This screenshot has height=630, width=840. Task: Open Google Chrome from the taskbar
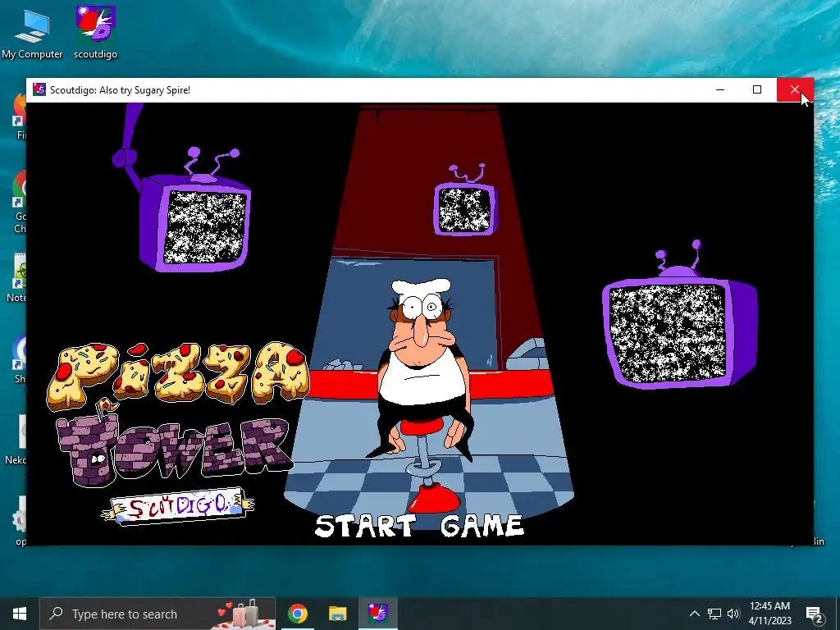pos(297,614)
